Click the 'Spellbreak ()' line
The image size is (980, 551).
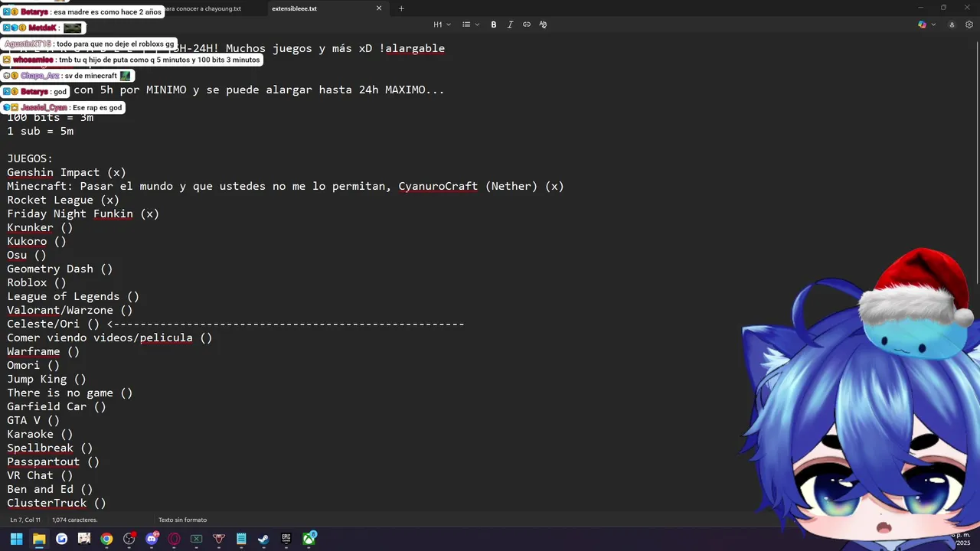[50, 448]
